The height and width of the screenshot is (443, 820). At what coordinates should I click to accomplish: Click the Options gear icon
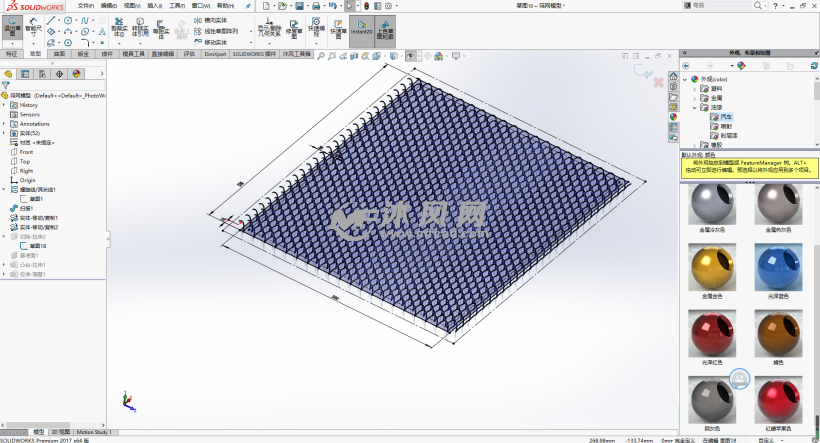[388, 6]
